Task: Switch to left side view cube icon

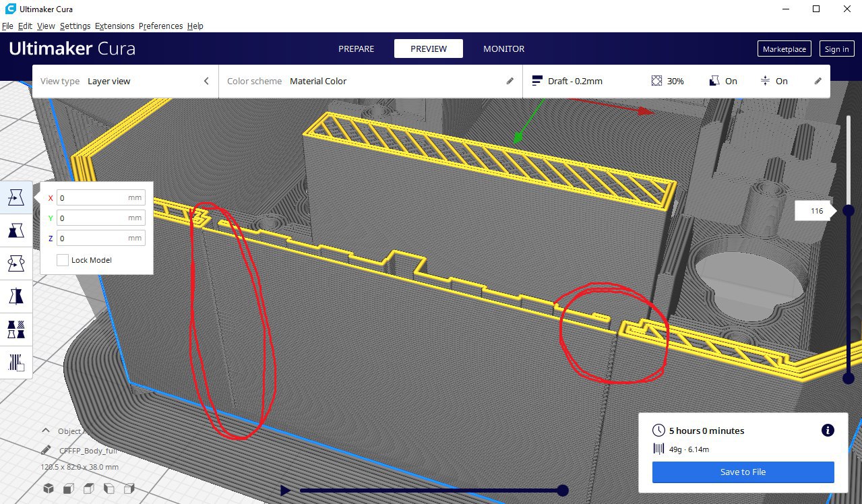Action: click(x=109, y=489)
